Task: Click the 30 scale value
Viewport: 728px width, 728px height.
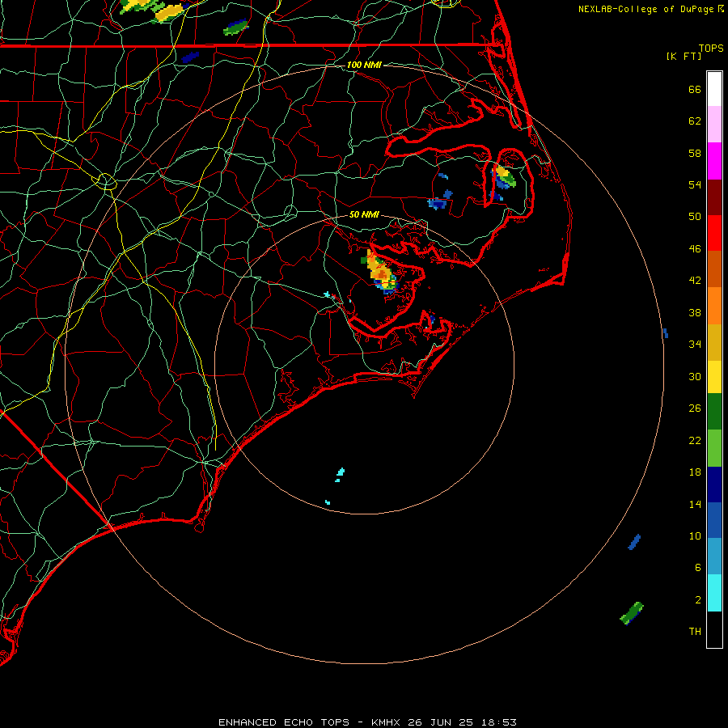Action: coord(695,376)
